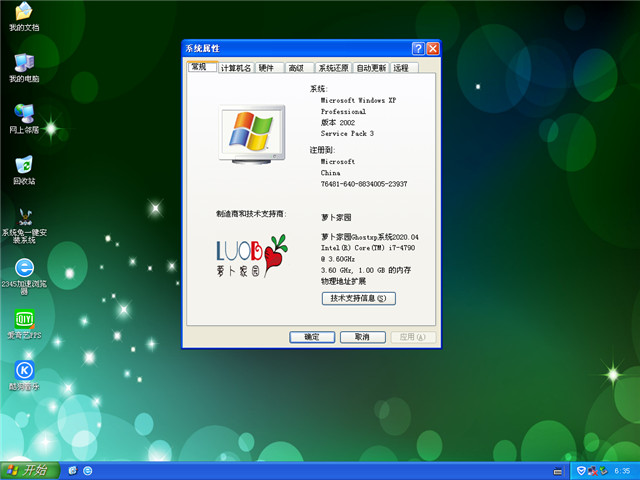Open the shield security tray icon

point(581,471)
